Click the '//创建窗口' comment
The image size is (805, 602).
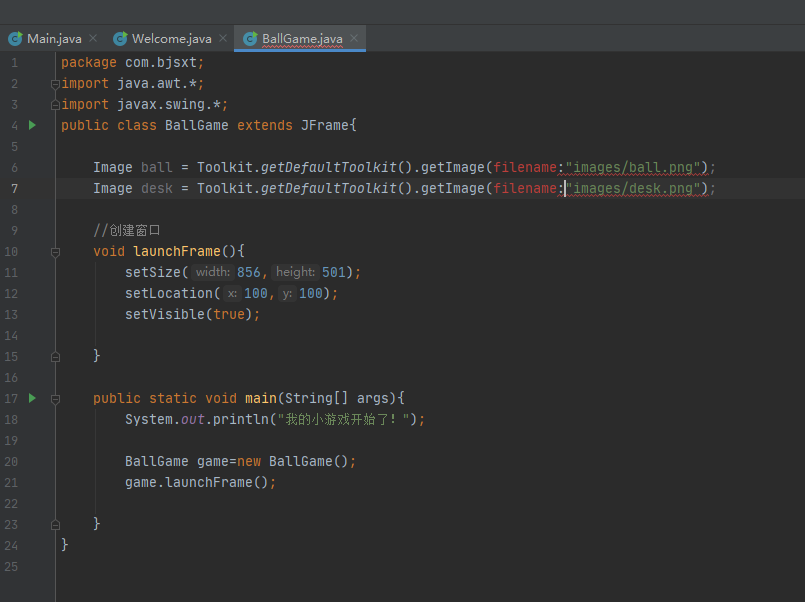click(x=127, y=230)
